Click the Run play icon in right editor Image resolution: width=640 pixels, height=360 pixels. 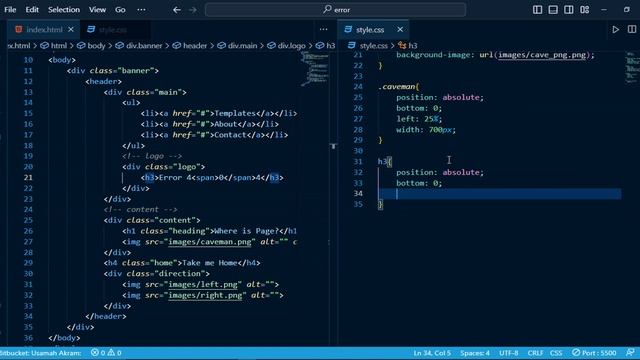click(x=616, y=29)
